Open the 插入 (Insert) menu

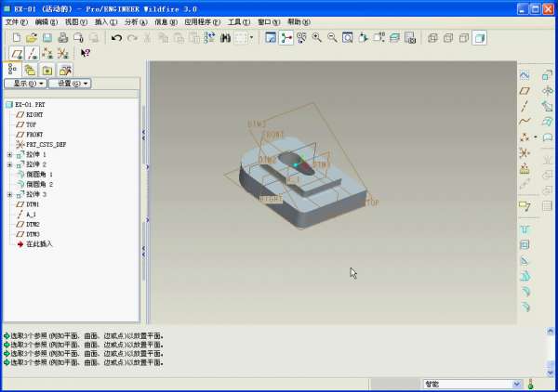104,21
